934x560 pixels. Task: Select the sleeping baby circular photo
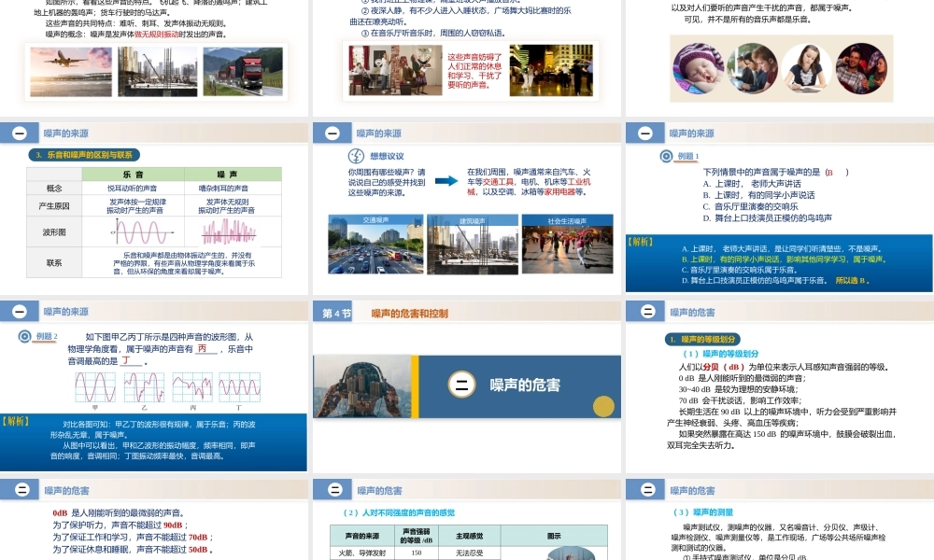698,68
